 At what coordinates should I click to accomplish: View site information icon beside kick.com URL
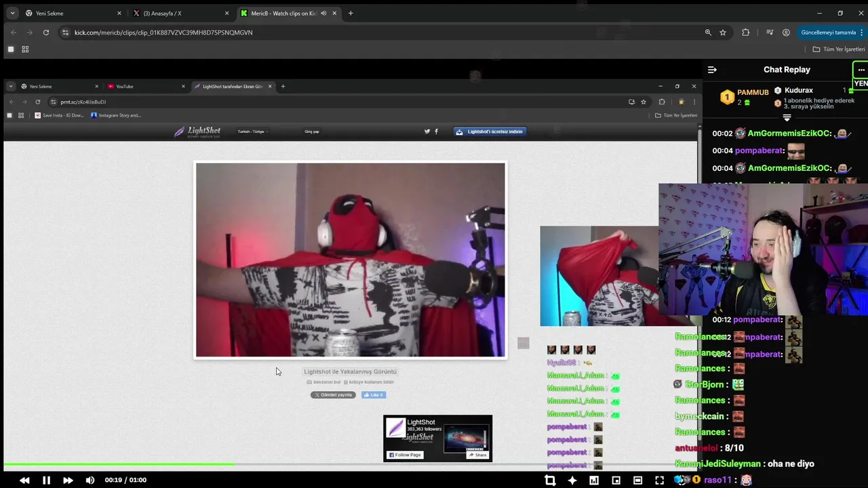pos(65,32)
